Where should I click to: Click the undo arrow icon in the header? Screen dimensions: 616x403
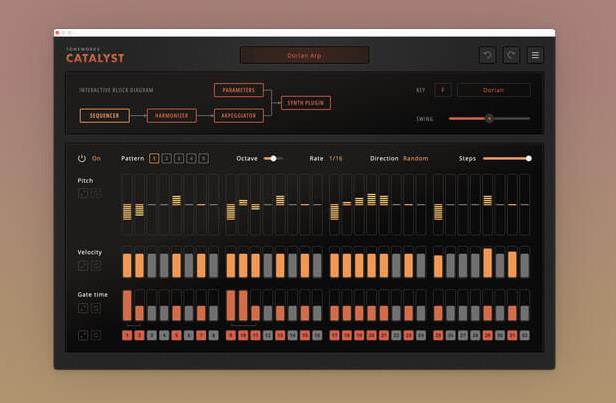(488, 55)
